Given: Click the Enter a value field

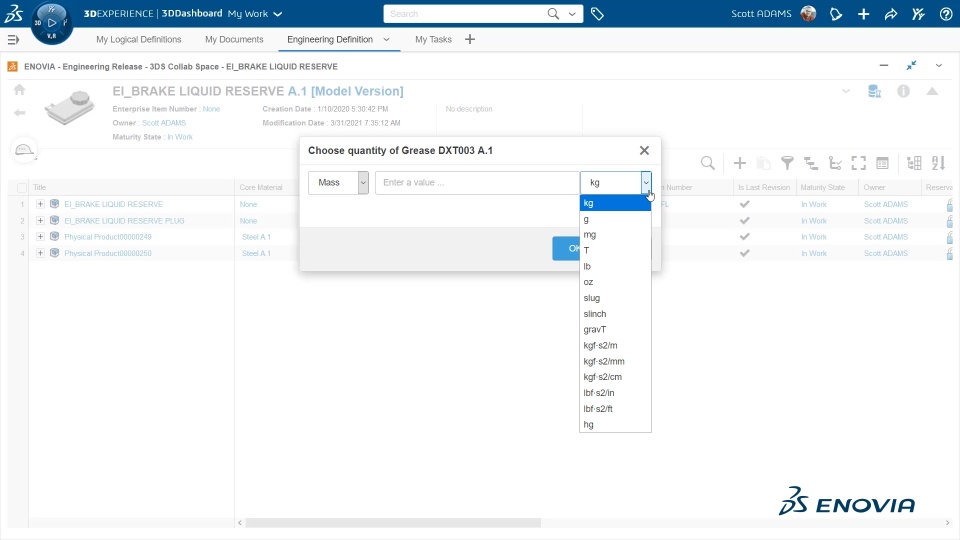Looking at the screenshot, I should 477,182.
